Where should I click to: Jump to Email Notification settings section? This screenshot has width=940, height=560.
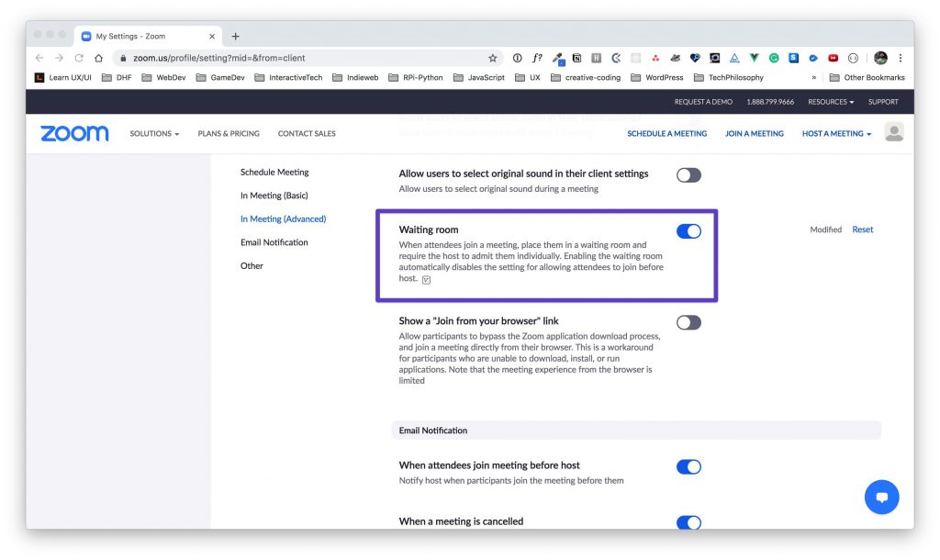pos(274,242)
